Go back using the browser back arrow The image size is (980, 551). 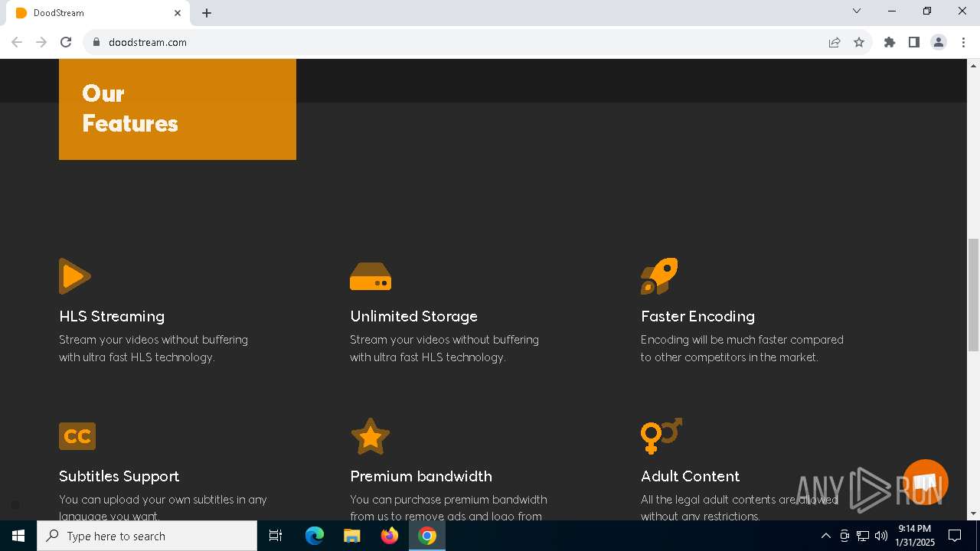(x=17, y=42)
